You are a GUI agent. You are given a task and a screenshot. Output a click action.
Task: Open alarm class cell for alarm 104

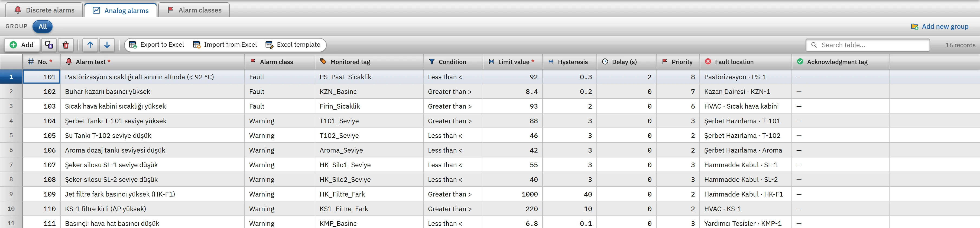tap(280, 121)
